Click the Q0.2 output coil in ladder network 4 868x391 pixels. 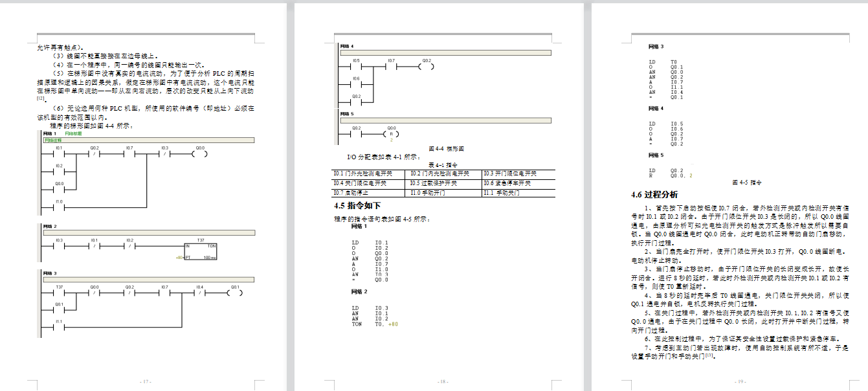[x=427, y=65]
